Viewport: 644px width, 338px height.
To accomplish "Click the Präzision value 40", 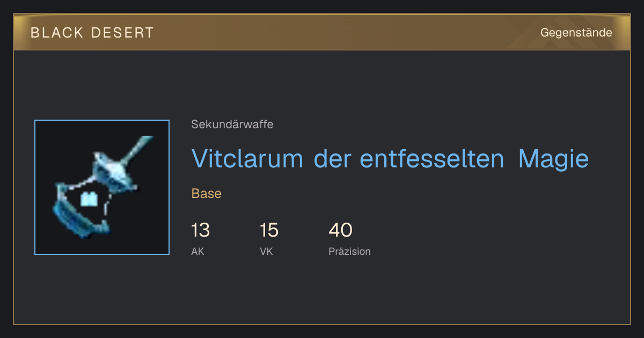I will tap(340, 230).
